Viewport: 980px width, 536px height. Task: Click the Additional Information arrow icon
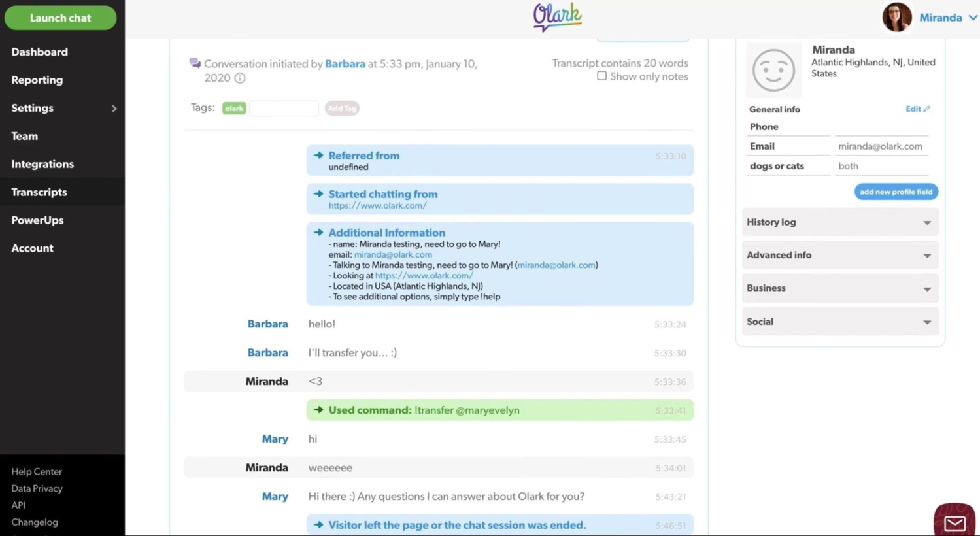[x=318, y=233]
